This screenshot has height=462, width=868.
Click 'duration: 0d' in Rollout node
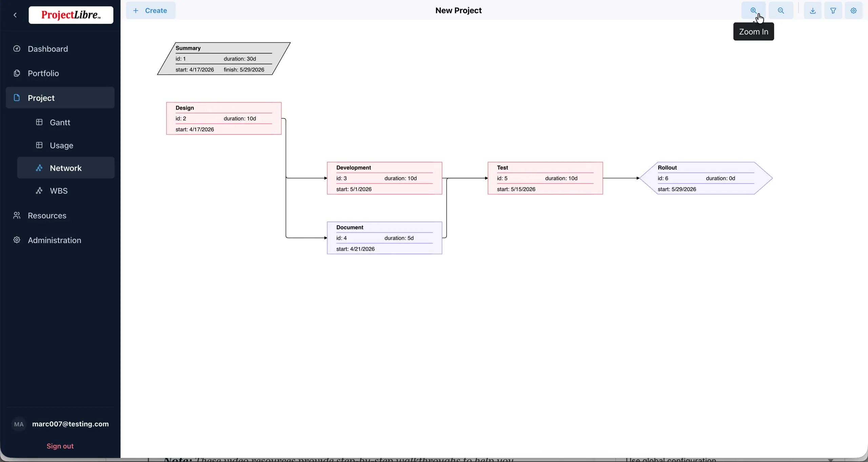pyautogui.click(x=721, y=178)
